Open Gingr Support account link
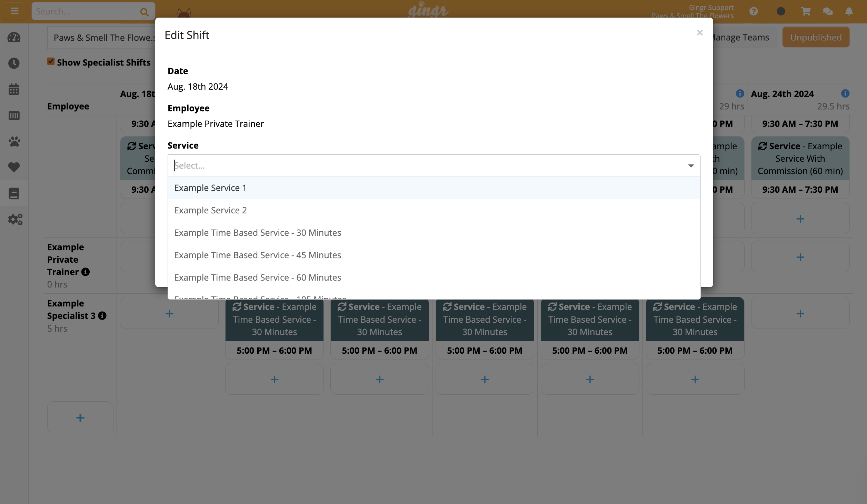This screenshot has width=867, height=504. coord(711,8)
